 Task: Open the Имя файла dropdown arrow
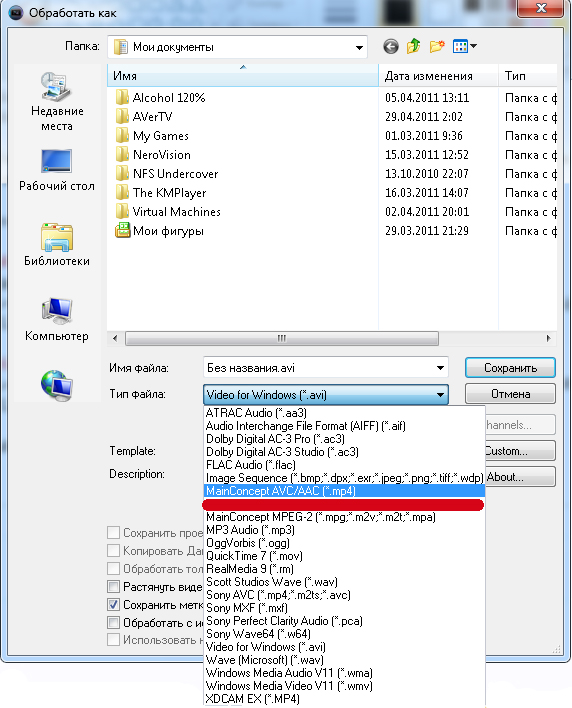click(440, 368)
